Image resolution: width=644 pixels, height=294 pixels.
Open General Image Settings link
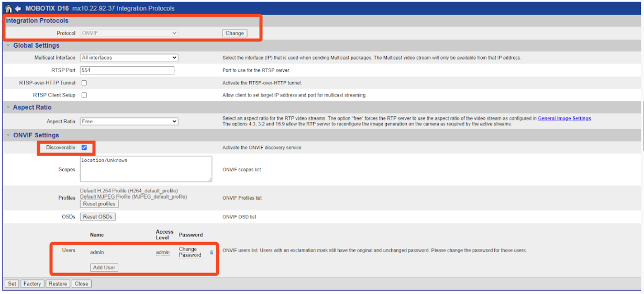pyautogui.click(x=564, y=118)
